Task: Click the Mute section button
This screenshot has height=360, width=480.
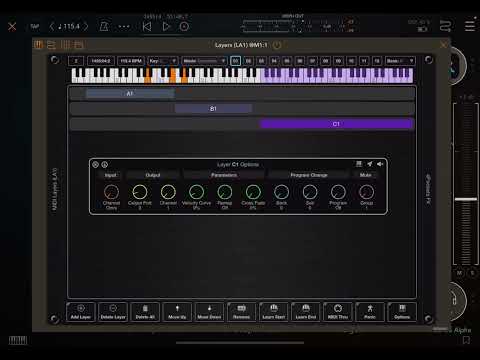Action: coord(366,175)
